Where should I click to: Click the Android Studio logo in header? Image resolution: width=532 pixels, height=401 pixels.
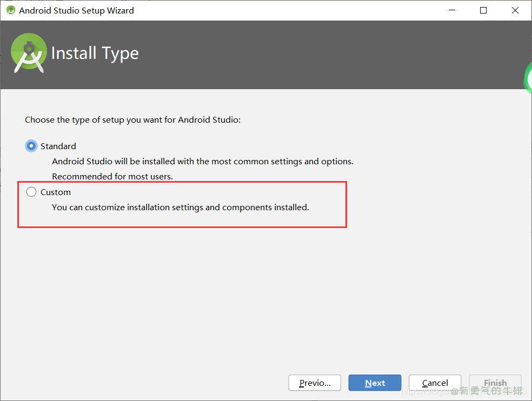tap(29, 53)
